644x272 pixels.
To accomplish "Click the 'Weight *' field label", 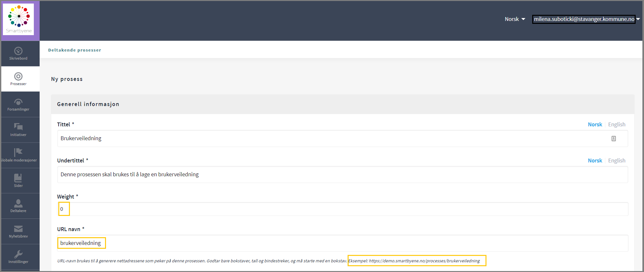I will [68, 197].
